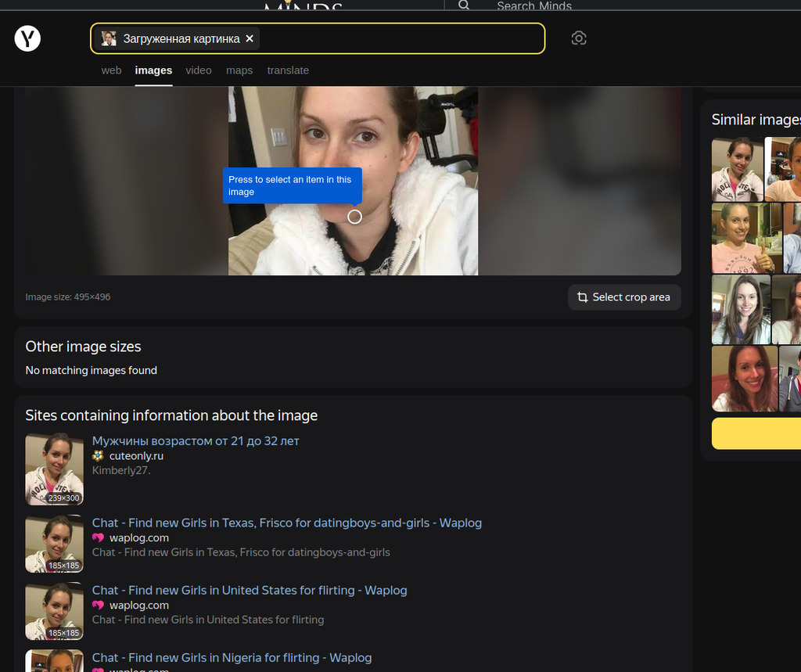Open Waplog United States for flirting link
The image size is (801, 672).
pos(250,590)
